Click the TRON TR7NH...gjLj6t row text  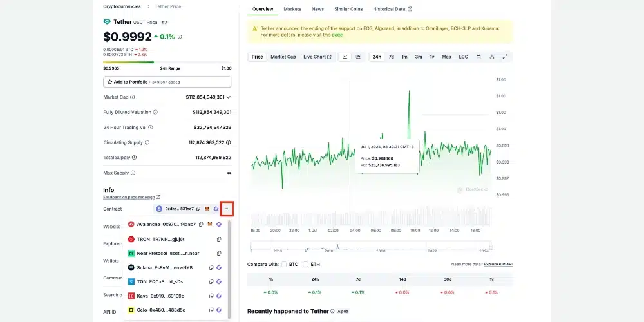point(160,239)
